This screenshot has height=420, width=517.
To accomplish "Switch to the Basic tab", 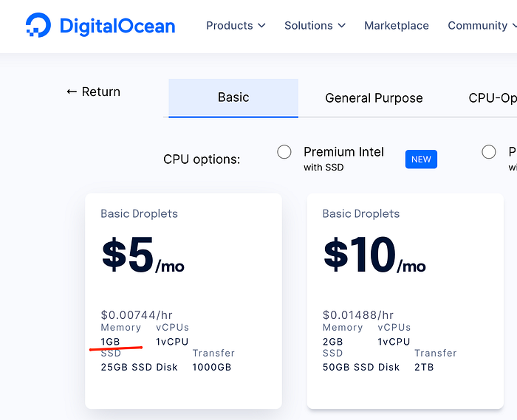I will coord(233,97).
